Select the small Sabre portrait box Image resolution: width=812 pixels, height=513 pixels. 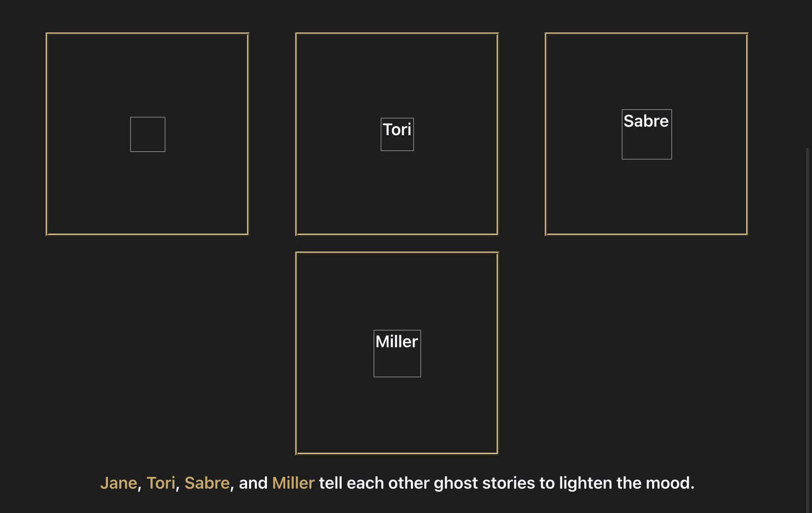pyautogui.click(x=647, y=143)
